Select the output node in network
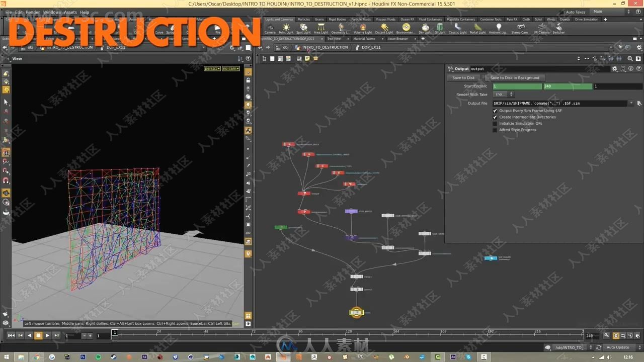This screenshot has height=362, width=644. (356, 313)
